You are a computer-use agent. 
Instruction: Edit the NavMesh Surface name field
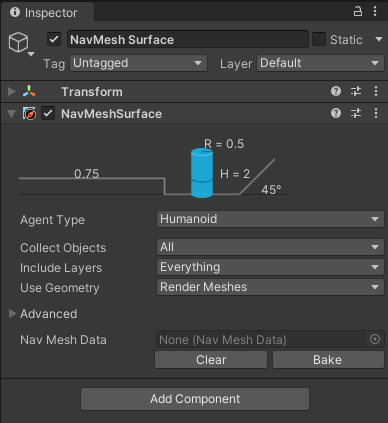coord(188,39)
